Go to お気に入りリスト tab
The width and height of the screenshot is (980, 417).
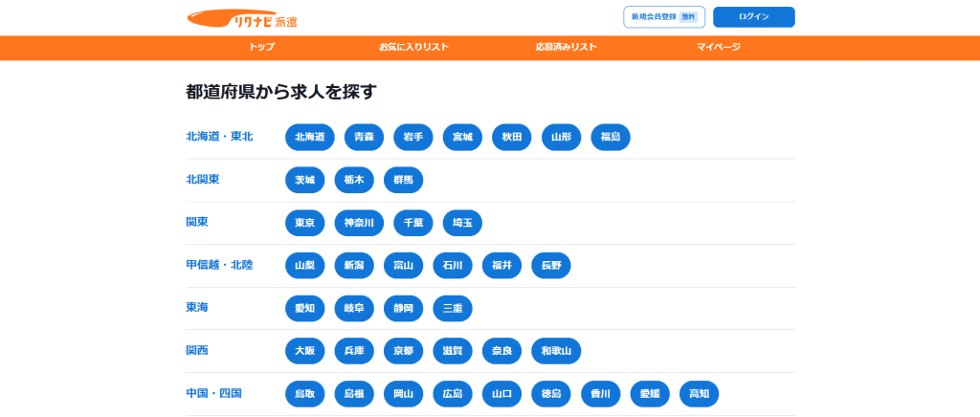[x=413, y=47]
